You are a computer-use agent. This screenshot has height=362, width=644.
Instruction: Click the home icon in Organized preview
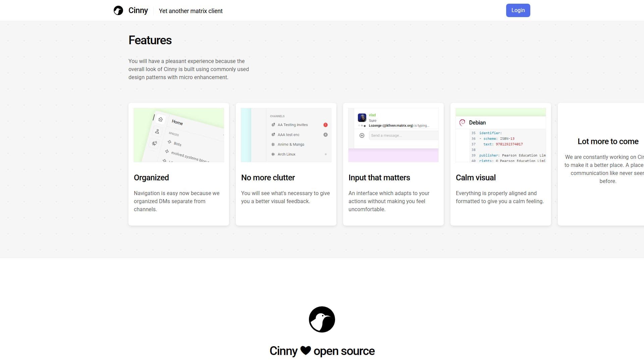click(x=160, y=119)
